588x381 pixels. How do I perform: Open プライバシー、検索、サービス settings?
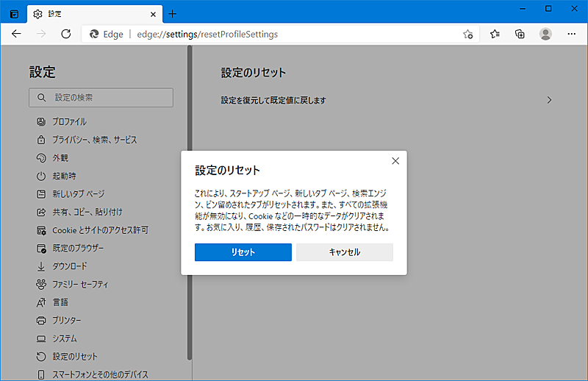point(95,140)
